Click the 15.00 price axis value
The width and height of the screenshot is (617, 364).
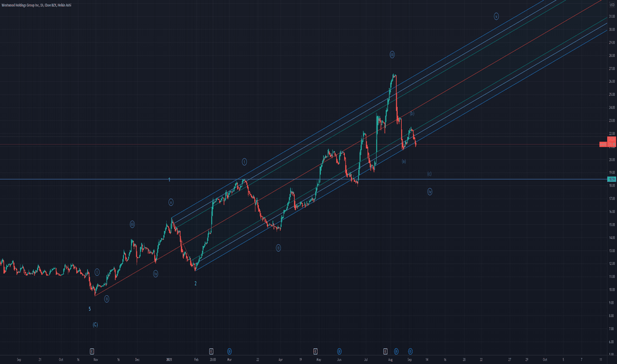click(x=612, y=225)
